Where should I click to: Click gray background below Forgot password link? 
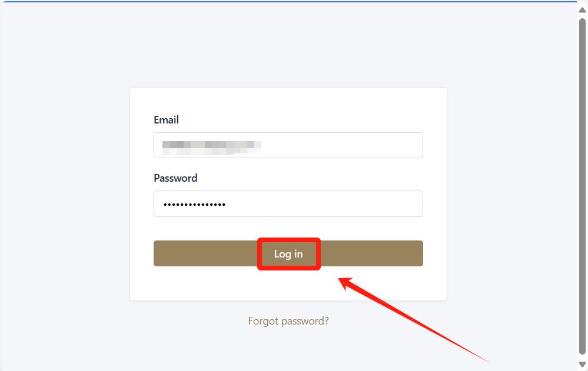pyautogui.click(x=288, y=350)
